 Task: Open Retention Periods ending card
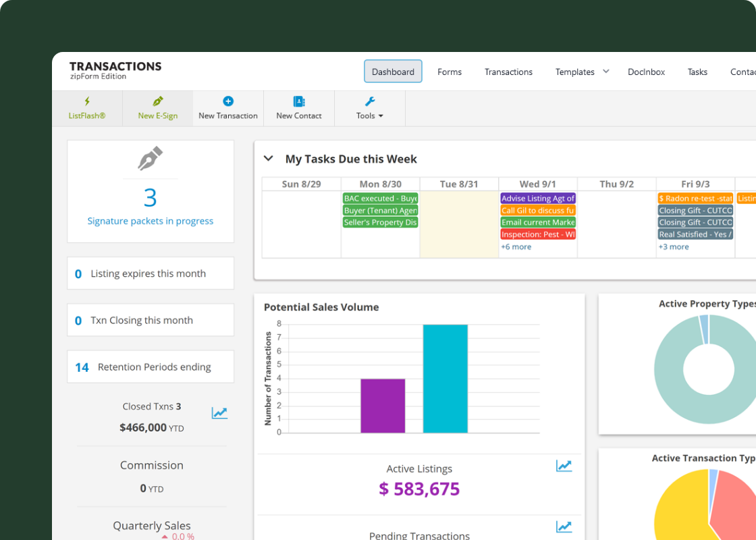coord(151,367)
